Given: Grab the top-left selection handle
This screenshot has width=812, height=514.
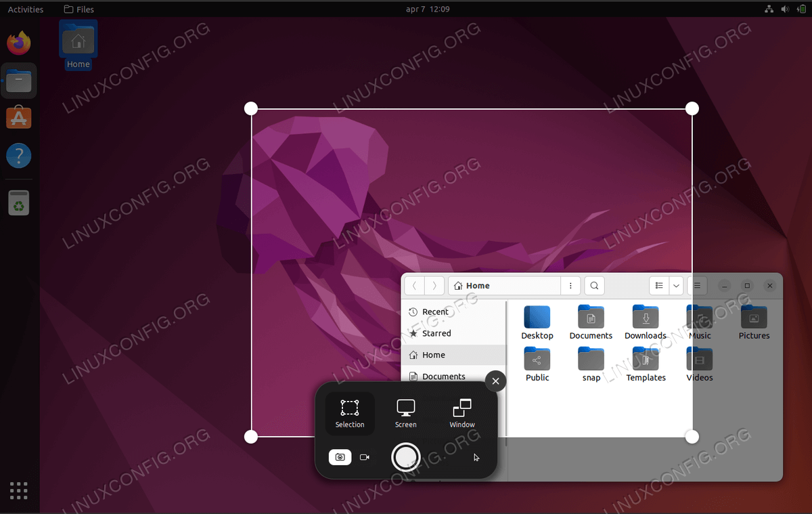Looking at the screenshot, I should 251,108.
